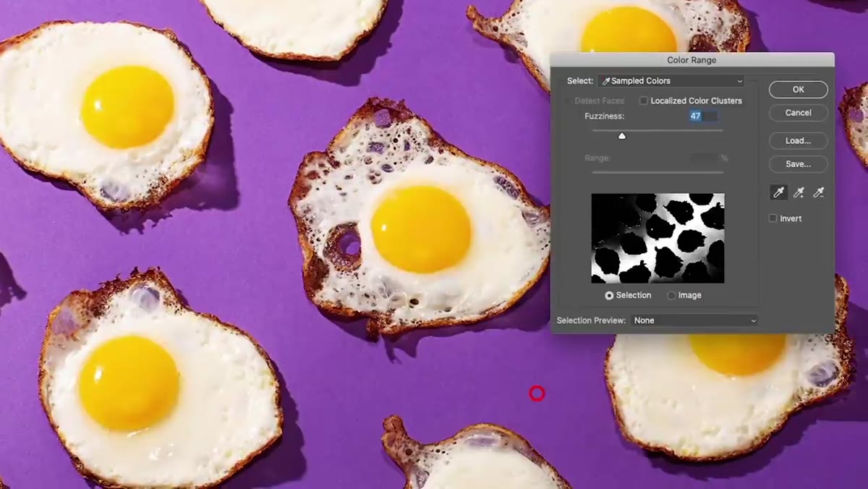Sample the center egg's yellow yolk

click(421, 229)
